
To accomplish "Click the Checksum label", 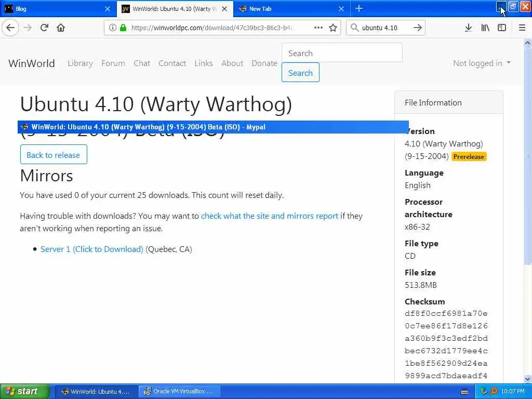I will click(425, 302).
